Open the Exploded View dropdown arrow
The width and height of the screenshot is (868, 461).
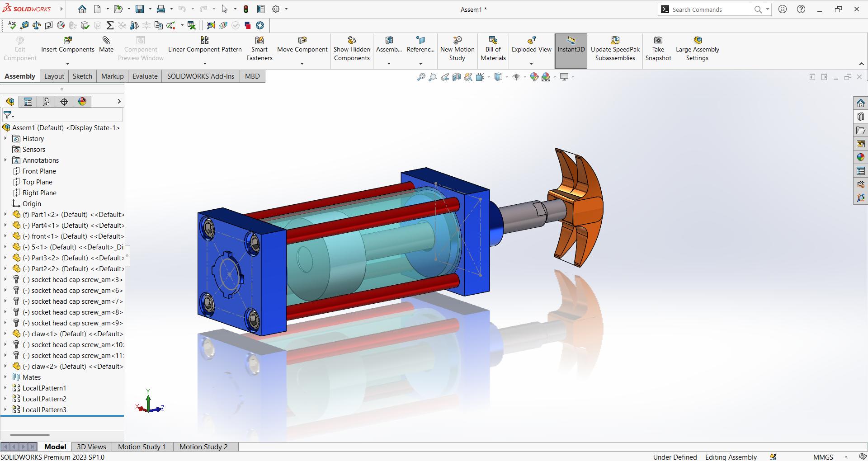pos(531,64)
